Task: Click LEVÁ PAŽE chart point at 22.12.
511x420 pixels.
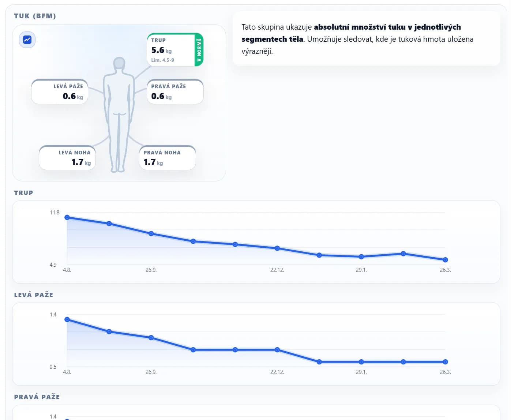Action: coord(277,350)
